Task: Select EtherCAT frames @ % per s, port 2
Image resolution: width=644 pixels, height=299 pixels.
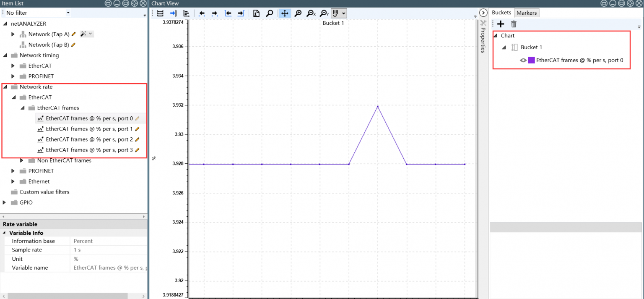Action: (89, 139)
